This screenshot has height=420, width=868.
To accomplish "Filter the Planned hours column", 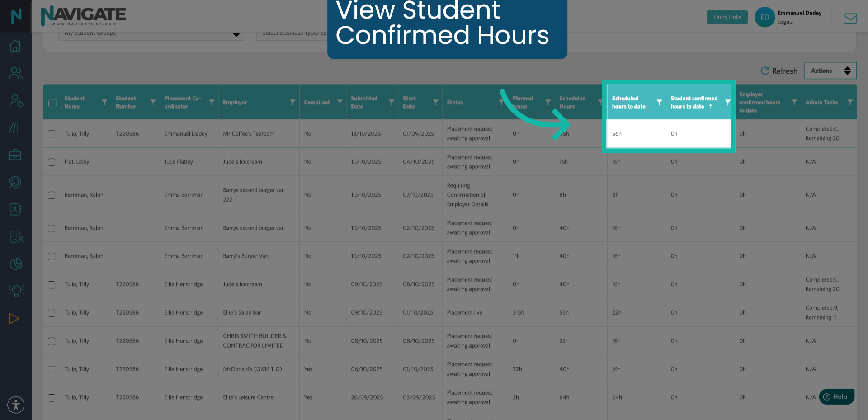I will click(x=548, y=102).
